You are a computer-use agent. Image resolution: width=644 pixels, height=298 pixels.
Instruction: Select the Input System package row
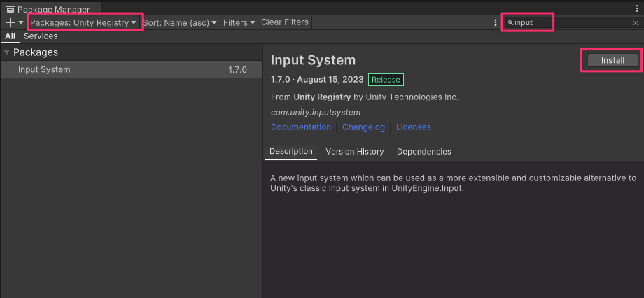pos(132,69)
